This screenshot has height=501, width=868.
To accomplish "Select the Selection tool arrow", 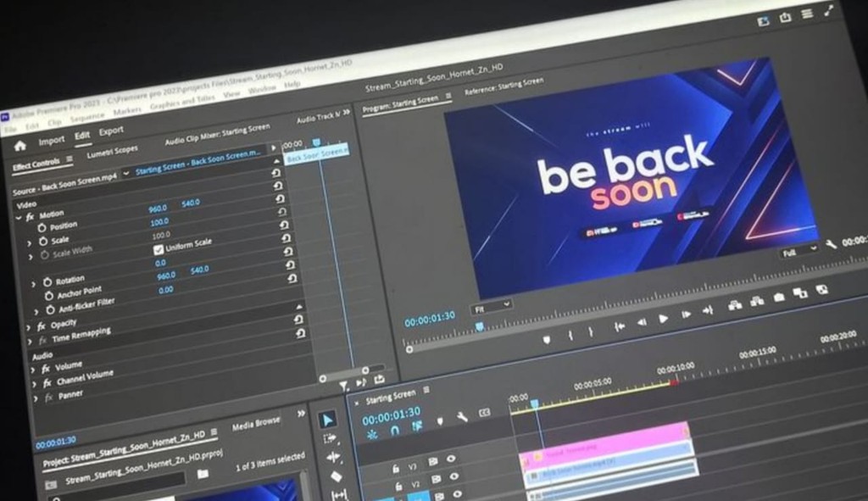I will point(327,420).
